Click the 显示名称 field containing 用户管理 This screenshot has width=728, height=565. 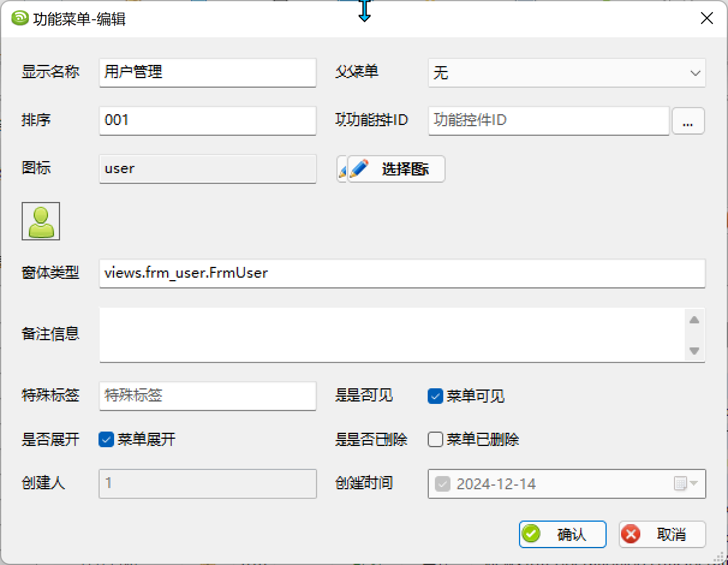coord(207,72)
